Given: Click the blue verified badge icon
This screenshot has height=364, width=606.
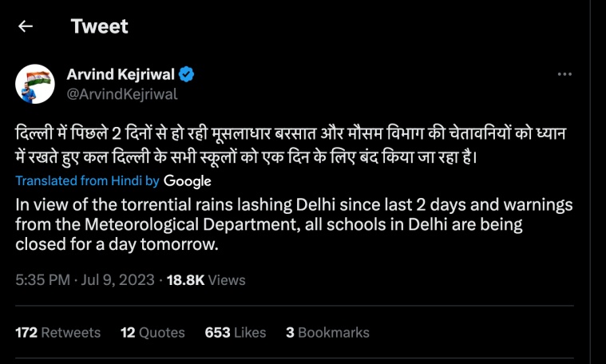Looking at the screenshot, I should (x=187, y=75).
